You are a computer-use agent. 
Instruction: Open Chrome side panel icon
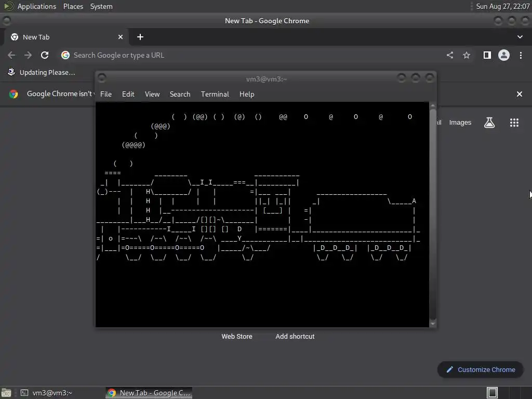pos(487,55)
